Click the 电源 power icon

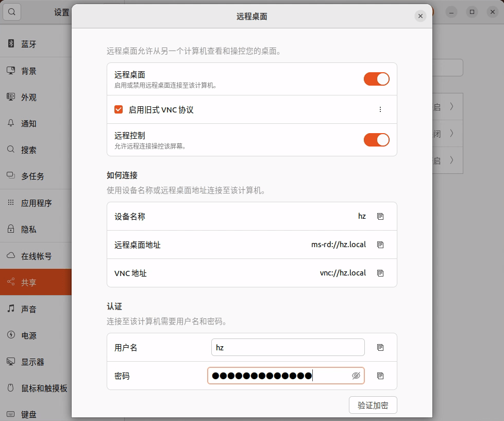[x=11, y=335]
